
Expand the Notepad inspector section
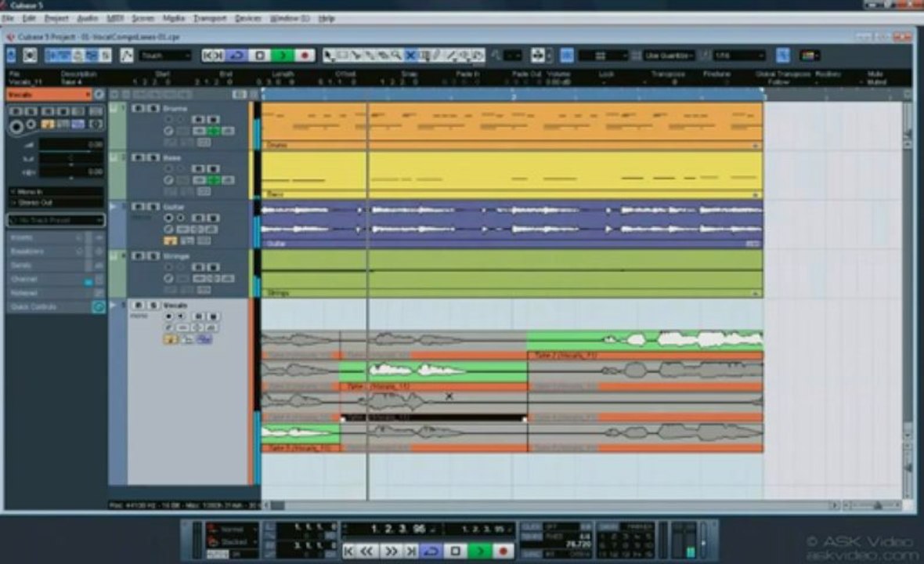click(x=56, y=293)
